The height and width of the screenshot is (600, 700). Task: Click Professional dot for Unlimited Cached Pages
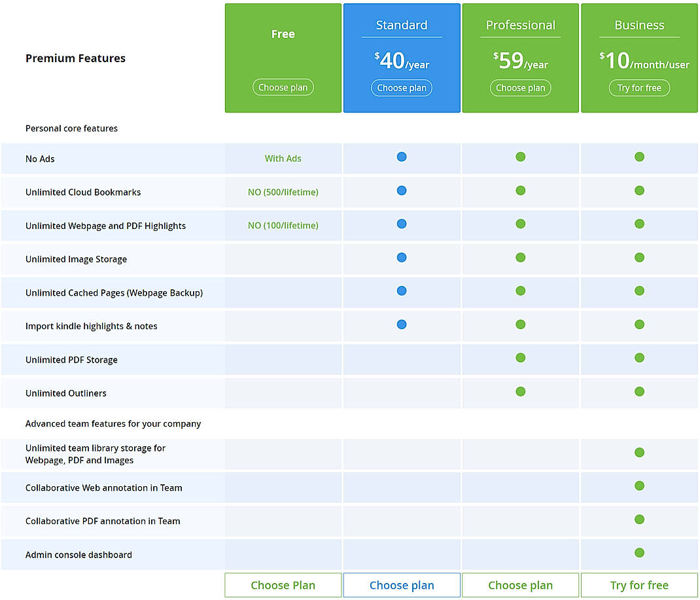click(521, 291)
